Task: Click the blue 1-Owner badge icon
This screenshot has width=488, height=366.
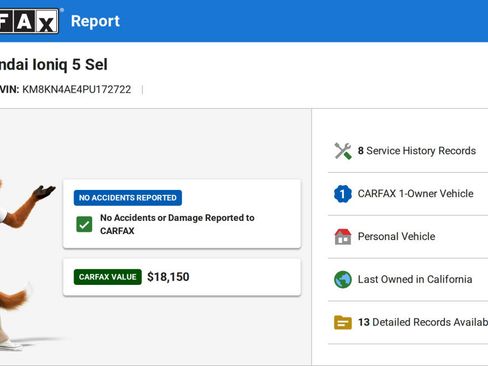Action: 343,194
